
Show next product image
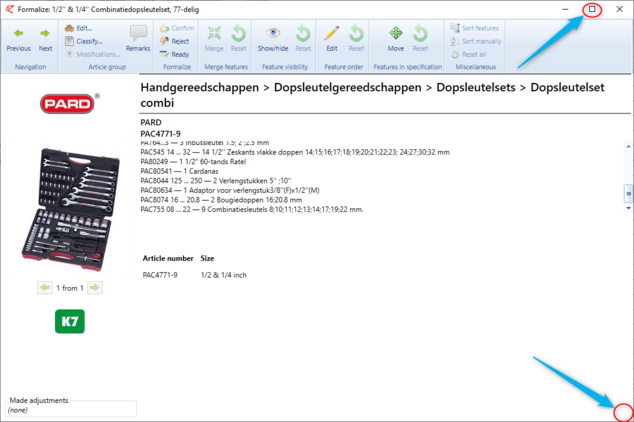(95, 288)
